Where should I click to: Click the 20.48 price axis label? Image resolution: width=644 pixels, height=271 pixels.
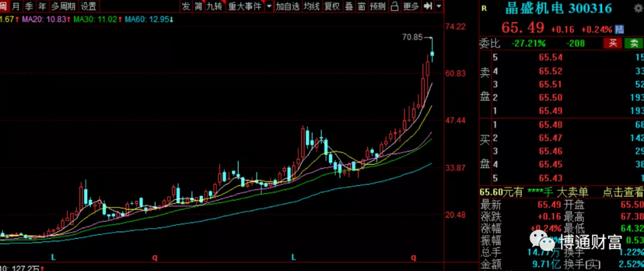pyautogui.click(x=456, y=215)
